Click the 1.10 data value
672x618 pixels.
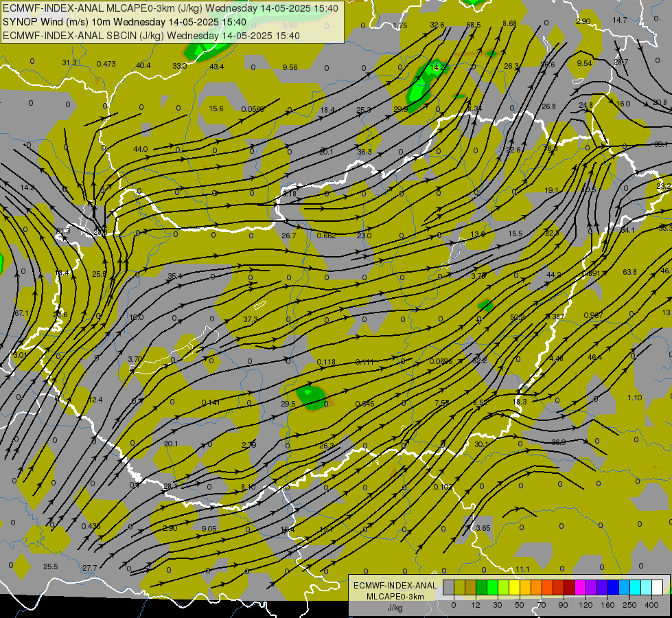coord(635,398)
